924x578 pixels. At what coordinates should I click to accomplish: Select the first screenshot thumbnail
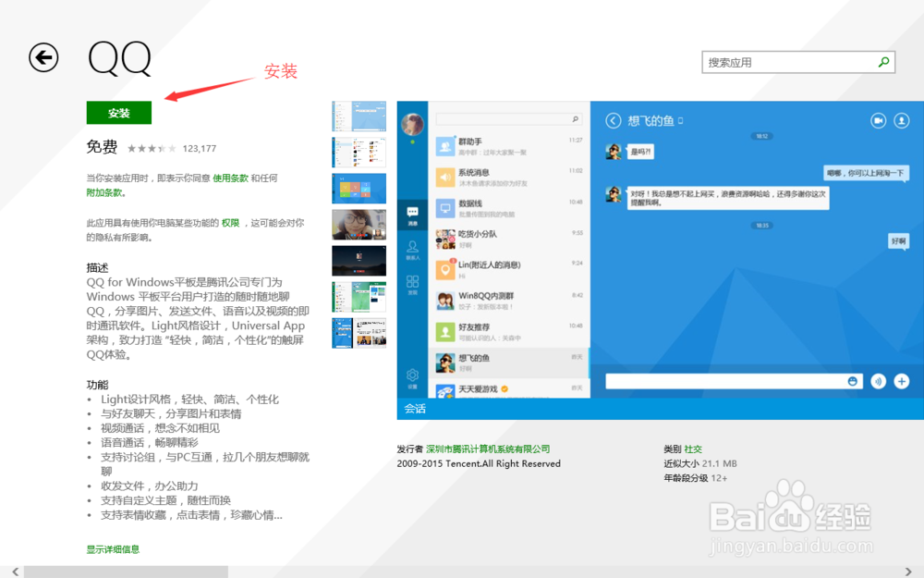tap(359, 117)
